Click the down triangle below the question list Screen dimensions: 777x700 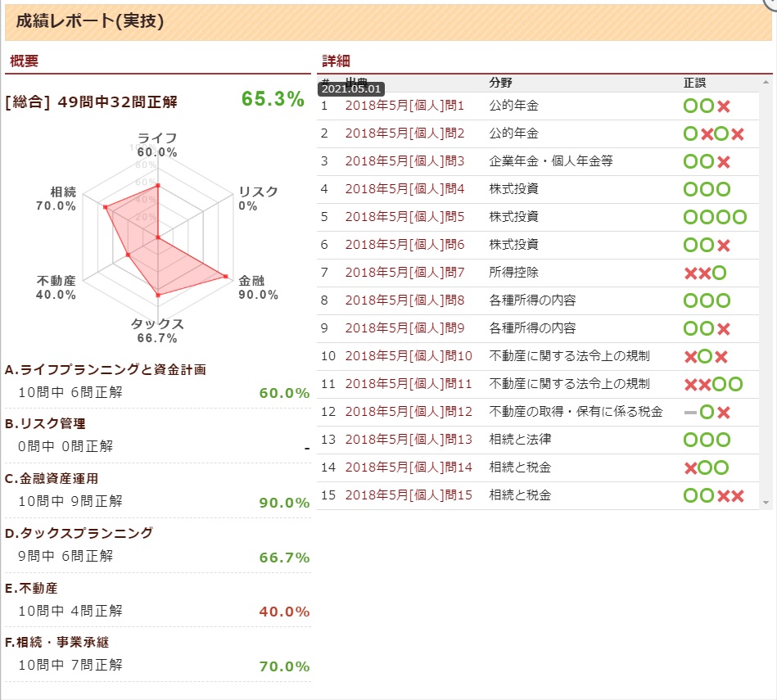(766, 502)
